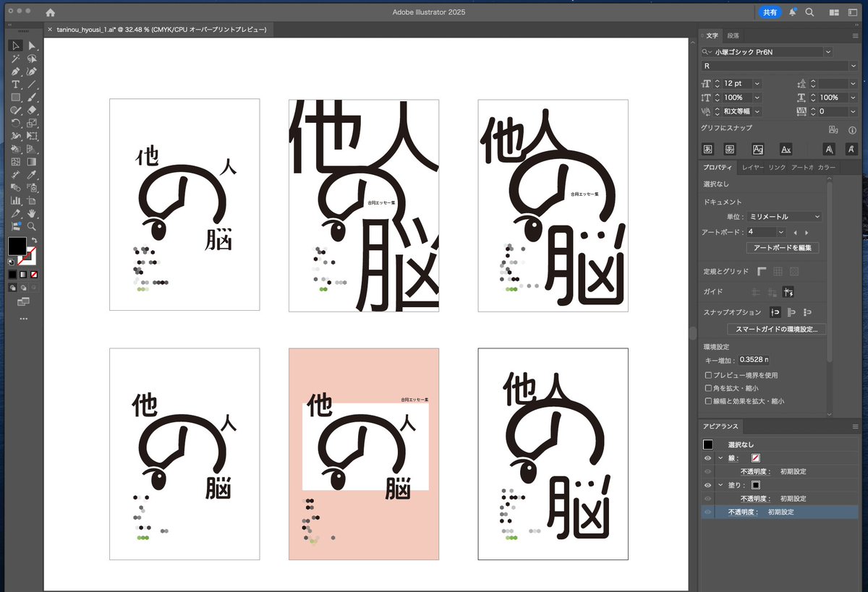Open search with top-bar magnifier icon

pos(809,12)
